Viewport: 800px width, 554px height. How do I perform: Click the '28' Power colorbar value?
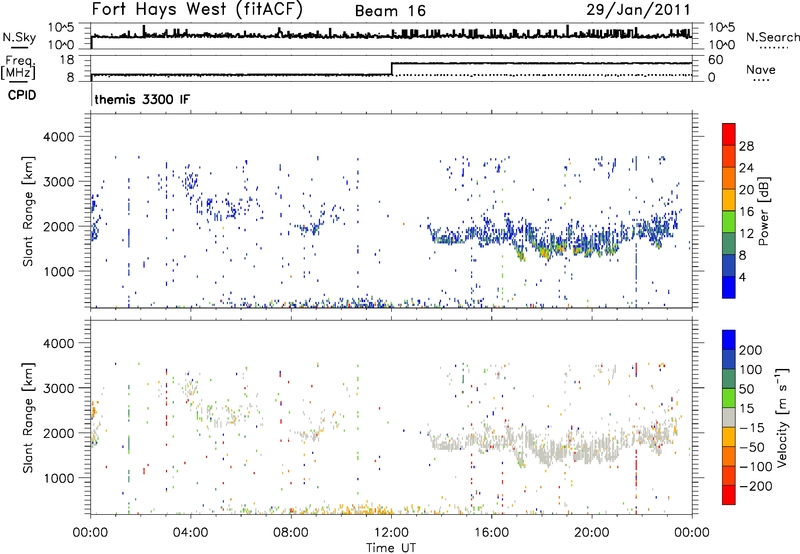(746, 146)
